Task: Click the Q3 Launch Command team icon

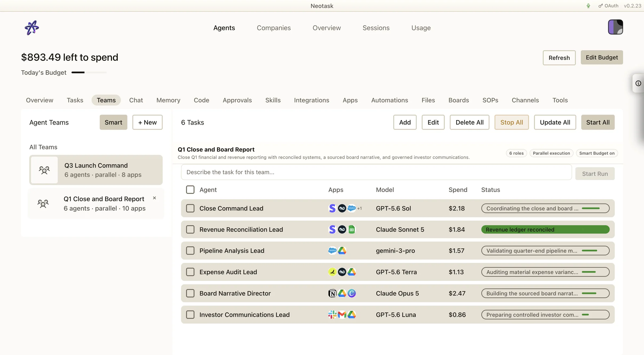Action: pyautogui.click(x=44, y=170)
